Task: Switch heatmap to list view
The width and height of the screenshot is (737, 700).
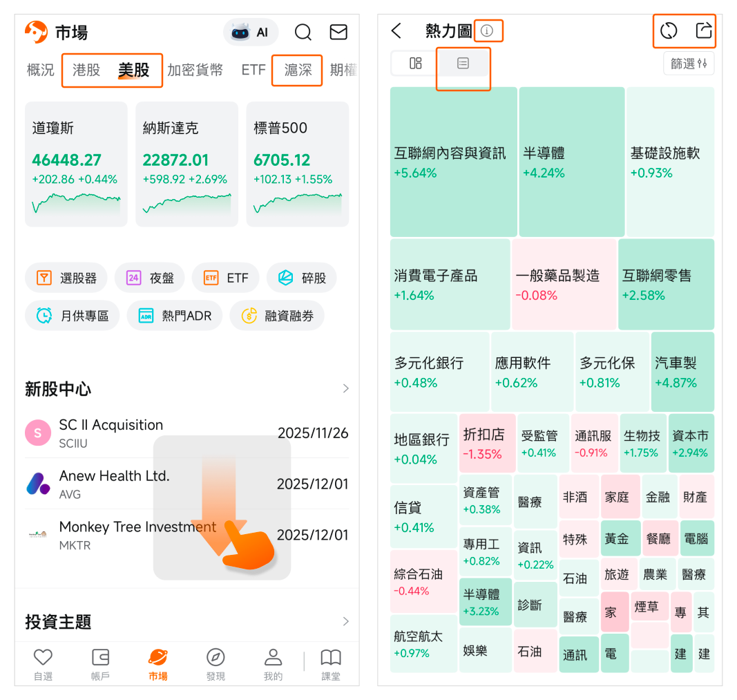Action: [x=463, y=64]
